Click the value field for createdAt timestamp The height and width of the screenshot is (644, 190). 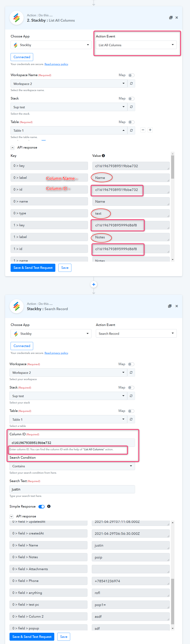131,533
